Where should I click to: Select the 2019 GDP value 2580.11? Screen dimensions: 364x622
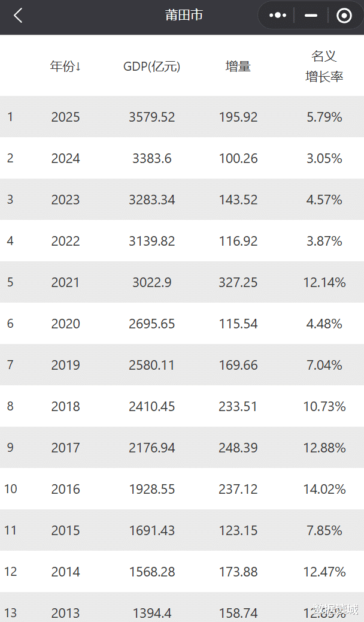coord(151,365)
